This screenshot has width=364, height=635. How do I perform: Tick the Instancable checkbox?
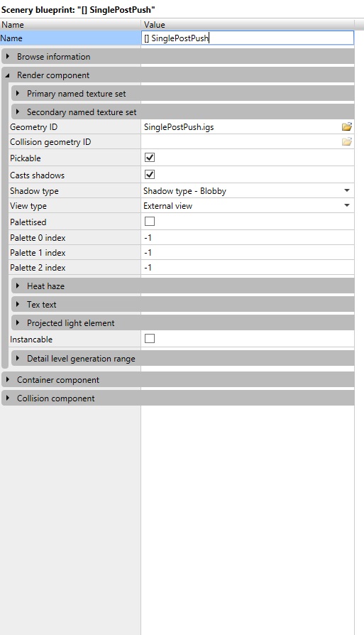[150, 339]
